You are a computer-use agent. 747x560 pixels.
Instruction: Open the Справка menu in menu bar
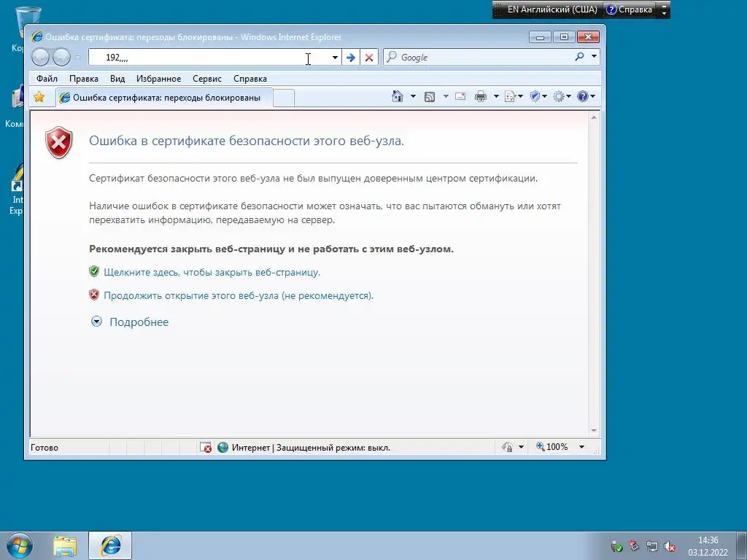pyautogui.click(x=250, y=79)
